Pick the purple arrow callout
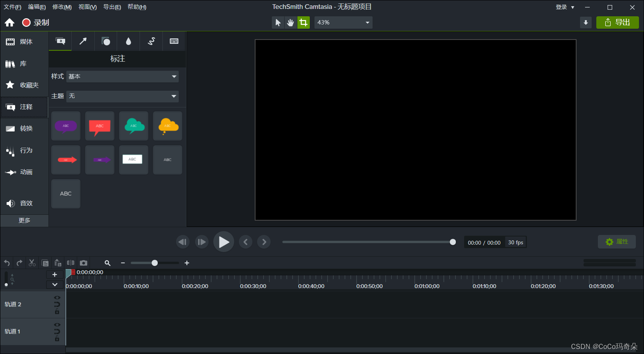 point(100,160)
